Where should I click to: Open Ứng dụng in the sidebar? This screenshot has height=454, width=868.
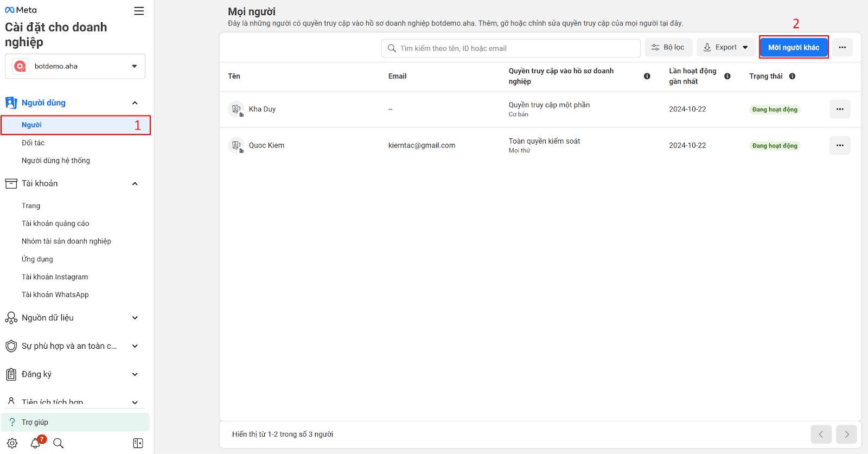(x=37, y=259)
